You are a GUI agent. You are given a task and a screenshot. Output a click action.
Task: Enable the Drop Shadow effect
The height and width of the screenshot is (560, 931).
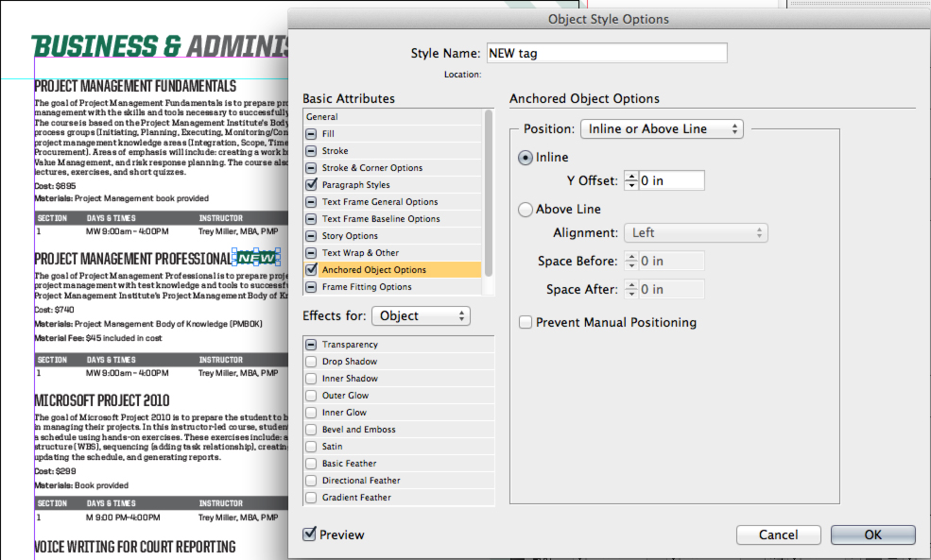click(311, 362)
